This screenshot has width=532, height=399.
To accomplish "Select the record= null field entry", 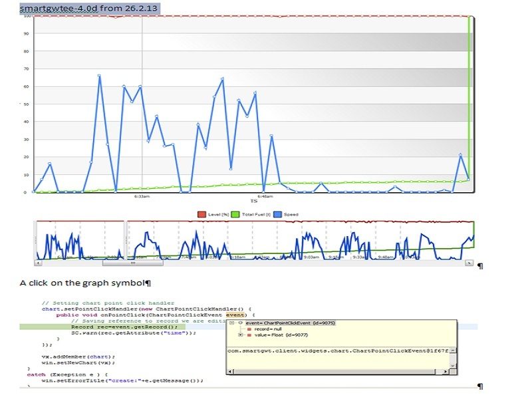I will pos(267,329).
